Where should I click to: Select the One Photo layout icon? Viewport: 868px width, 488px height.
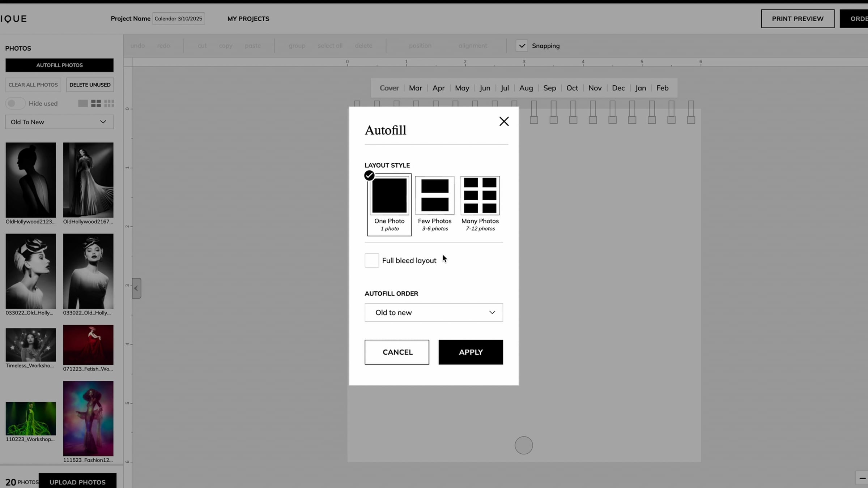(x=389, y=196)
